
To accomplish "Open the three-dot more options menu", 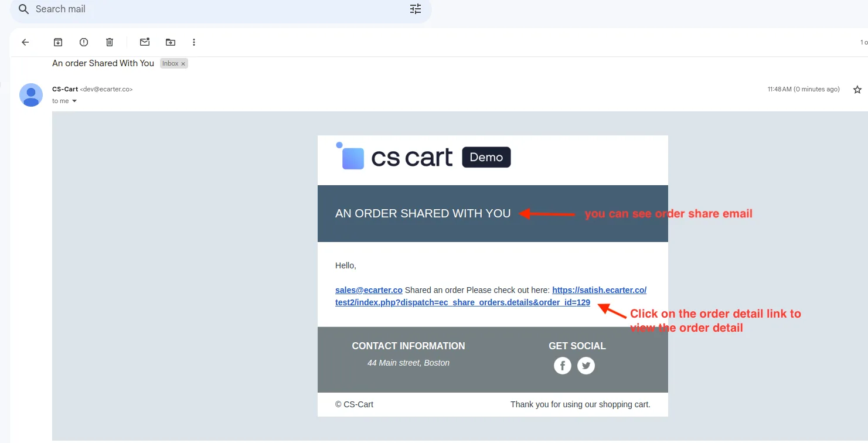I will [194, 42].
